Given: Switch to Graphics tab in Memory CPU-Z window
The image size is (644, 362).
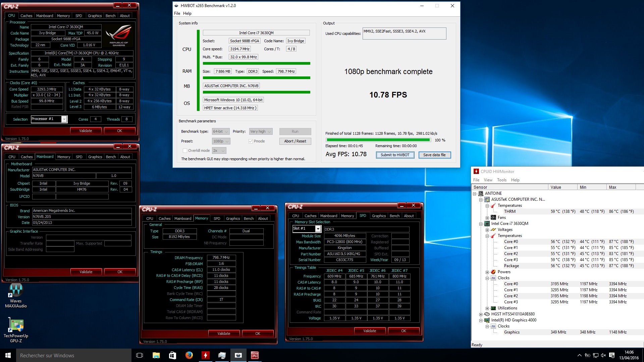Looking at the screenshot, I should (x=233, y=219).
